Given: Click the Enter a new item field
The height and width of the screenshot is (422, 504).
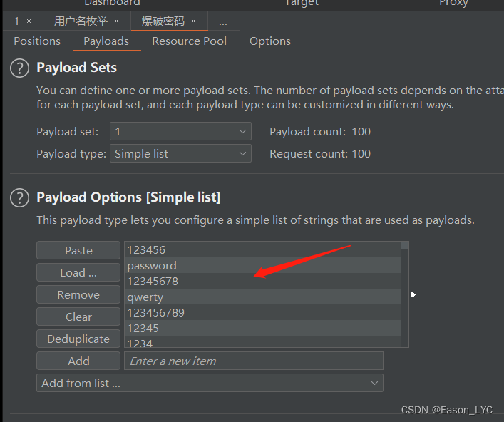Looking at the screenshot, I should tap(254, 361).
